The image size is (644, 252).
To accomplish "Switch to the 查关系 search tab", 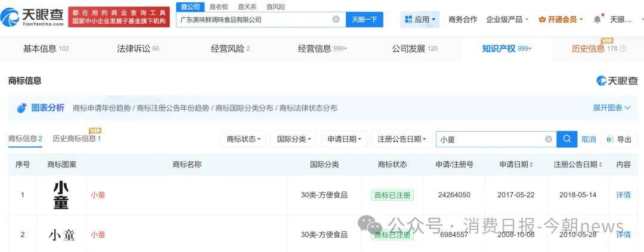I will (x=247, y=7).
